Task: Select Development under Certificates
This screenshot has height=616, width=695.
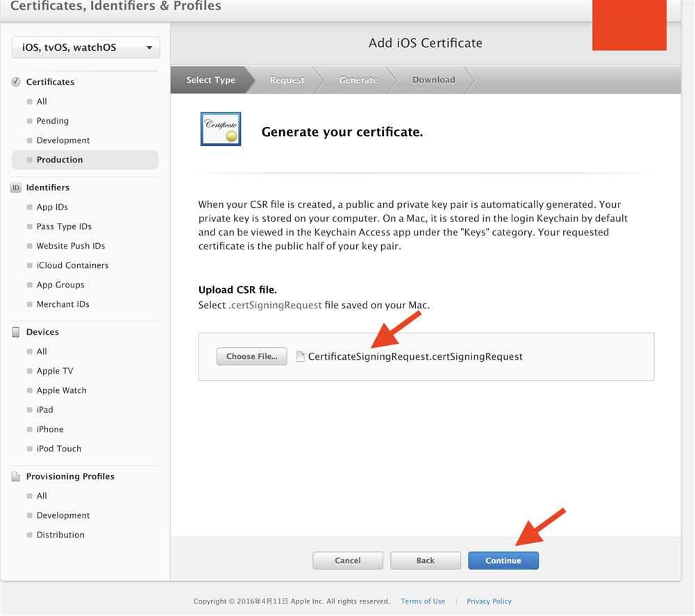Action: point(63,140)
